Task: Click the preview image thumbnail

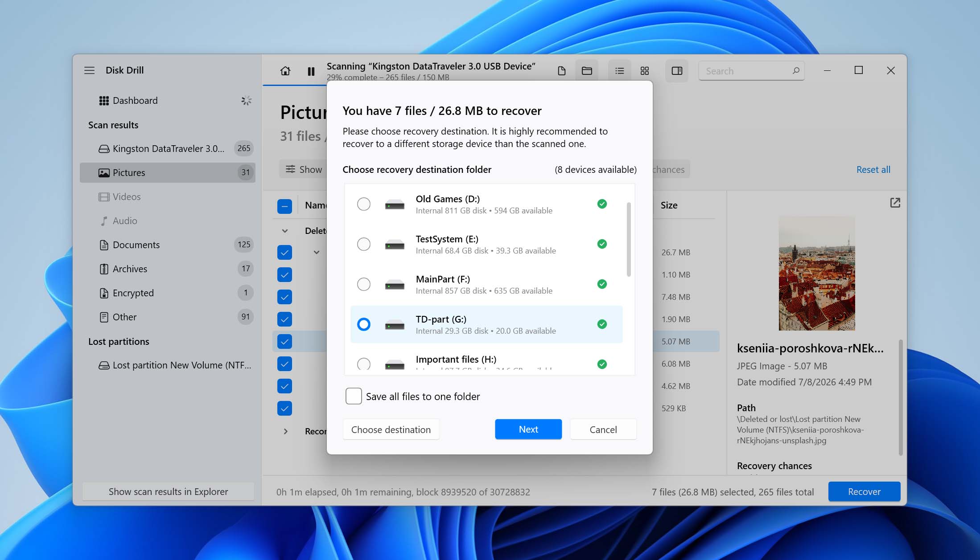Action: [x=817, y=274]
